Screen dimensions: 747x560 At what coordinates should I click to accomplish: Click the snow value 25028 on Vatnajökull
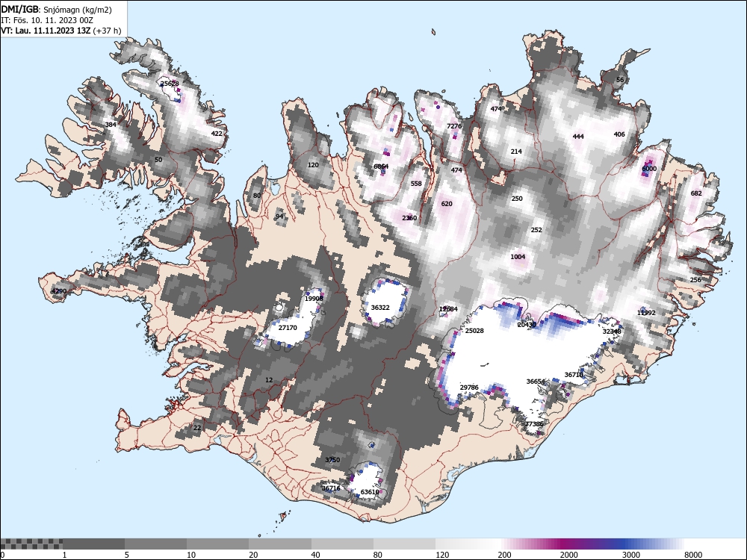click(x=474, y=330)
